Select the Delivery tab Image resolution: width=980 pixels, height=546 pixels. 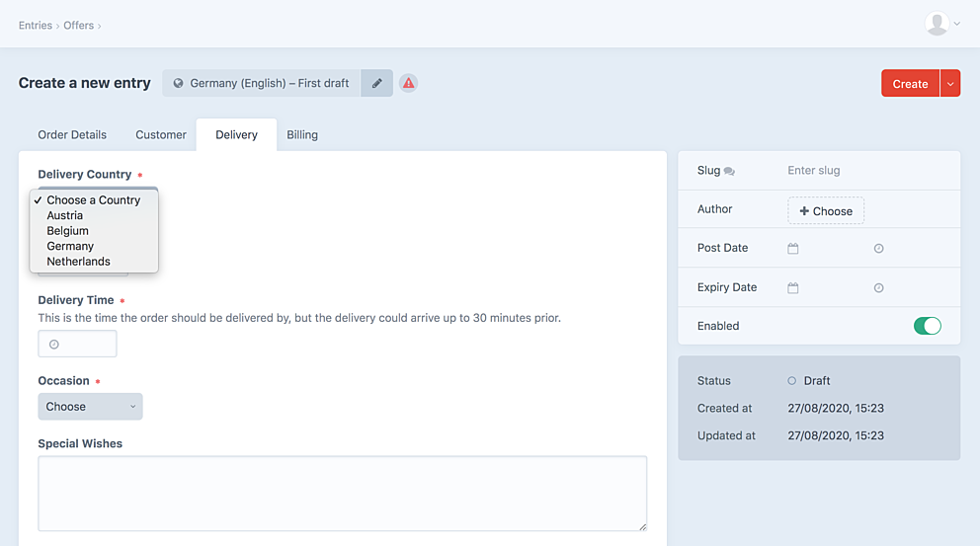(x=236, y=135)
